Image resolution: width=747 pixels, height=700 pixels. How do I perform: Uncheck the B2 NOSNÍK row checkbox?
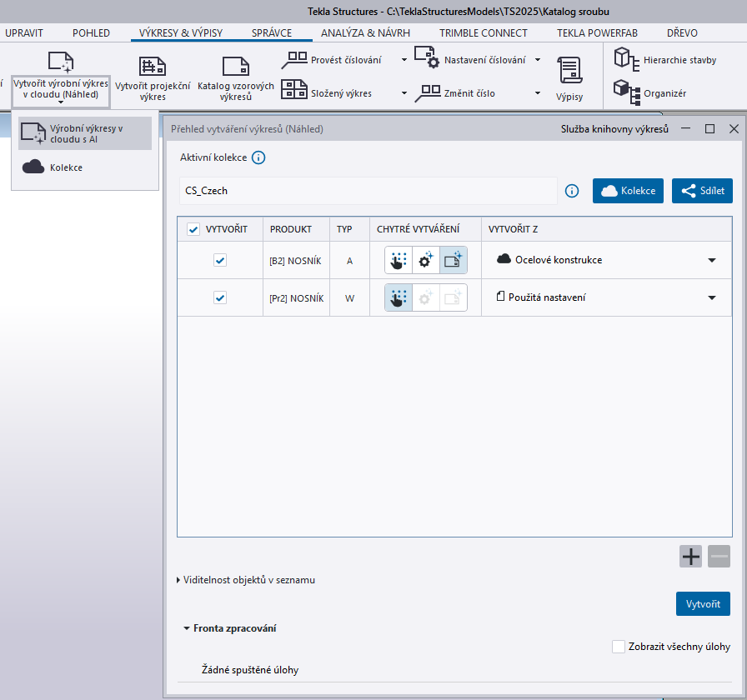point(219,261)
